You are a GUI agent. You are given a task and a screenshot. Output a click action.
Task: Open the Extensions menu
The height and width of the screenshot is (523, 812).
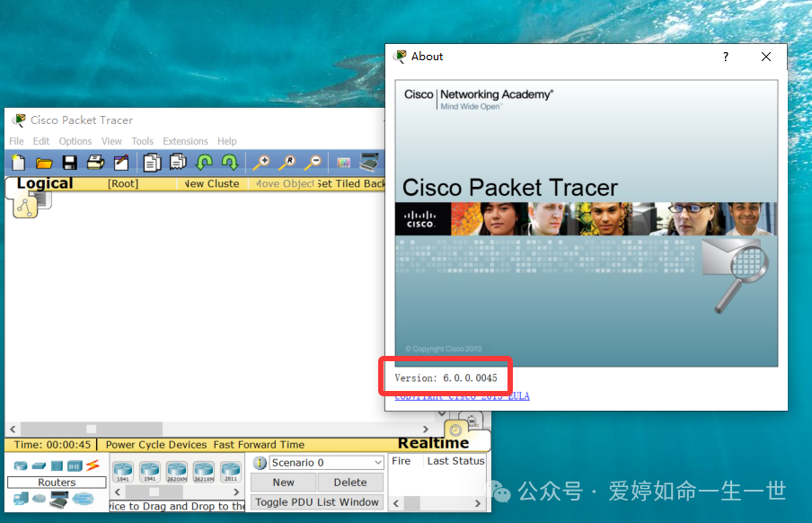pyautogui.click(x=185, y=141)
